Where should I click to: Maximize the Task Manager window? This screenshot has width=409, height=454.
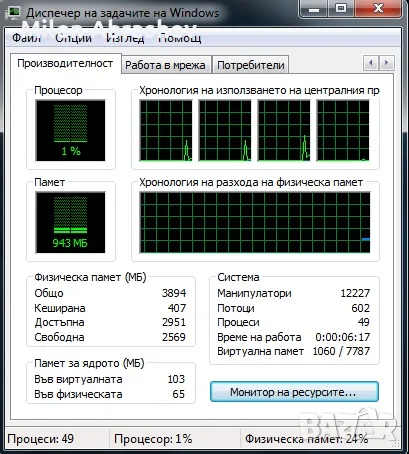click(341, 8)
